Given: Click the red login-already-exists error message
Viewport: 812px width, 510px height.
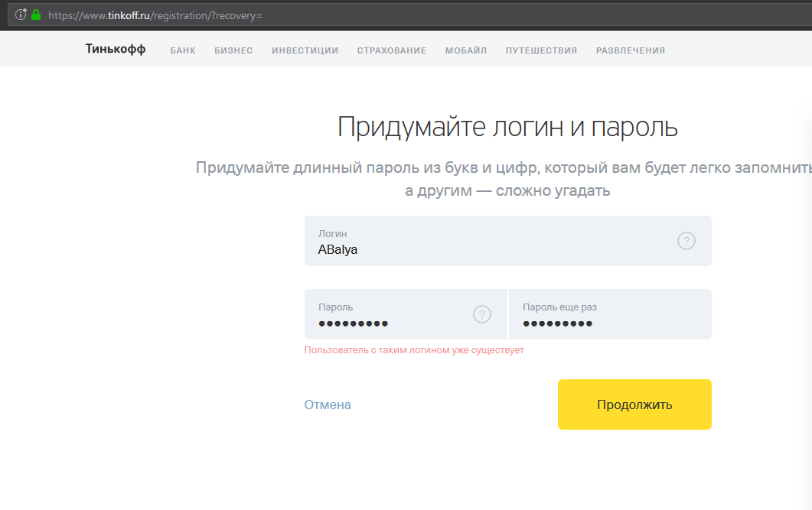Looking at the screenshot, I should point(414,350).
